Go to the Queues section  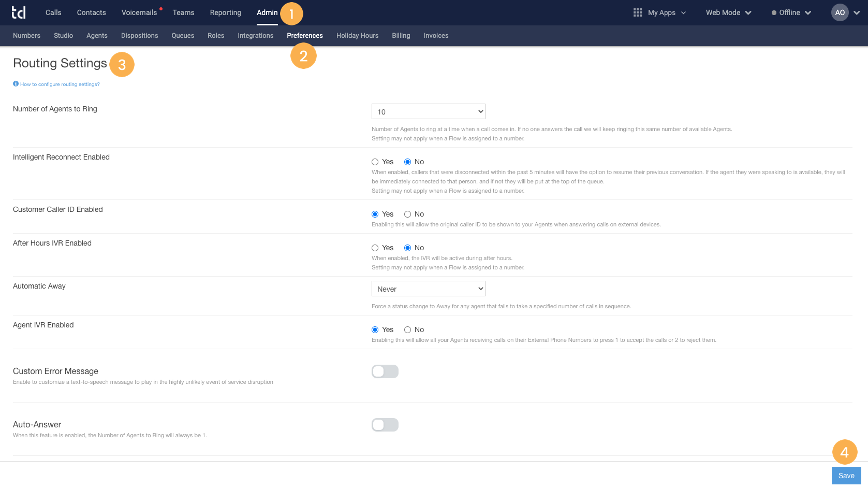[183, 36]
